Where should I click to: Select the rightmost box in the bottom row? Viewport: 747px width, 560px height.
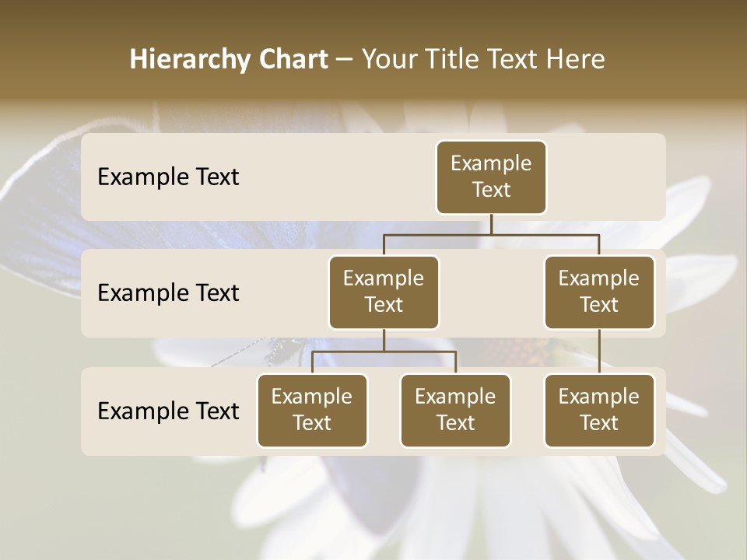pos(599,410)
